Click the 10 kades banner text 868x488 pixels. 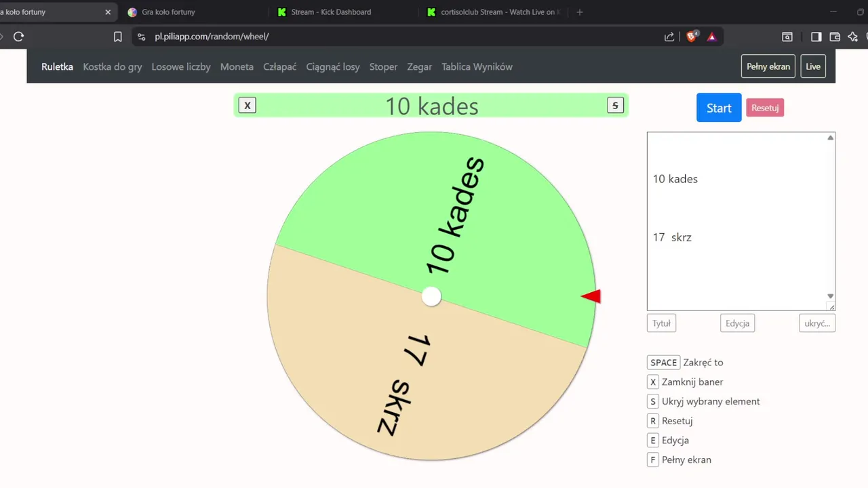(x=432, y=106)
